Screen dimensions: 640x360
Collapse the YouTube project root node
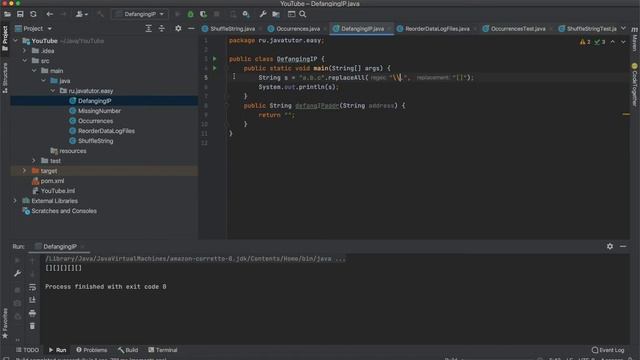(16, 41)
